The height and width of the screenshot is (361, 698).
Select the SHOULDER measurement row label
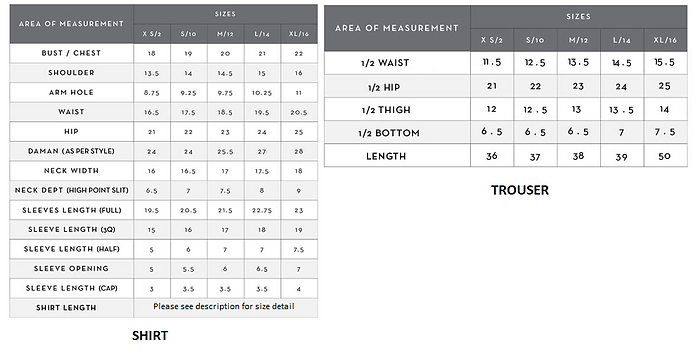71,73
